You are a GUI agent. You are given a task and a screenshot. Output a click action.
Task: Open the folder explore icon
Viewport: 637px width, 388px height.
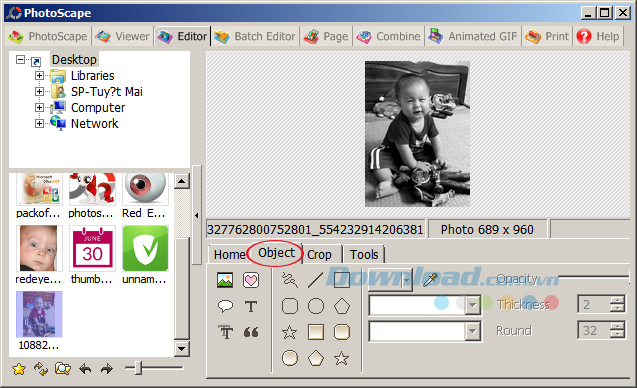pos(63,368)
